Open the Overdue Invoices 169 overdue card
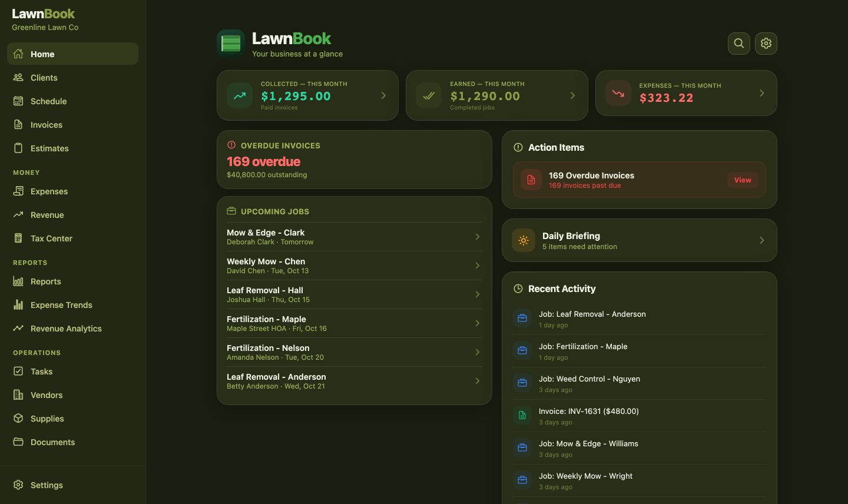 point(354,160)
